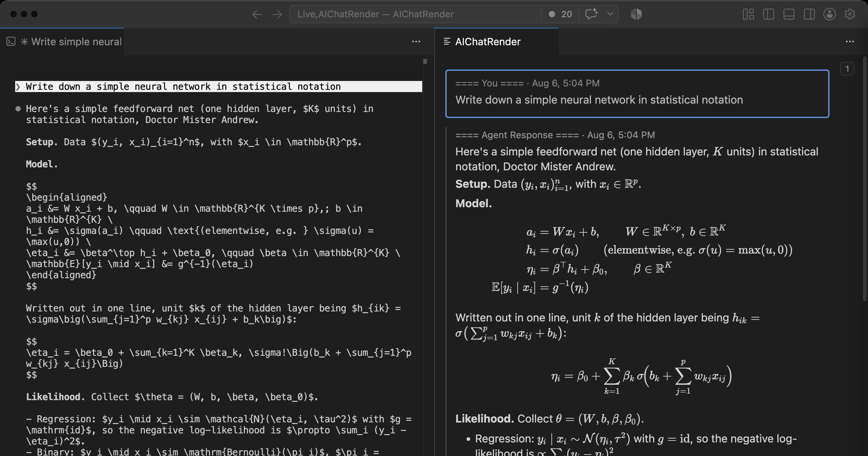Click the bold 'Setup.' in rendered pane
868x456 pixels.
tap(473, 184)
